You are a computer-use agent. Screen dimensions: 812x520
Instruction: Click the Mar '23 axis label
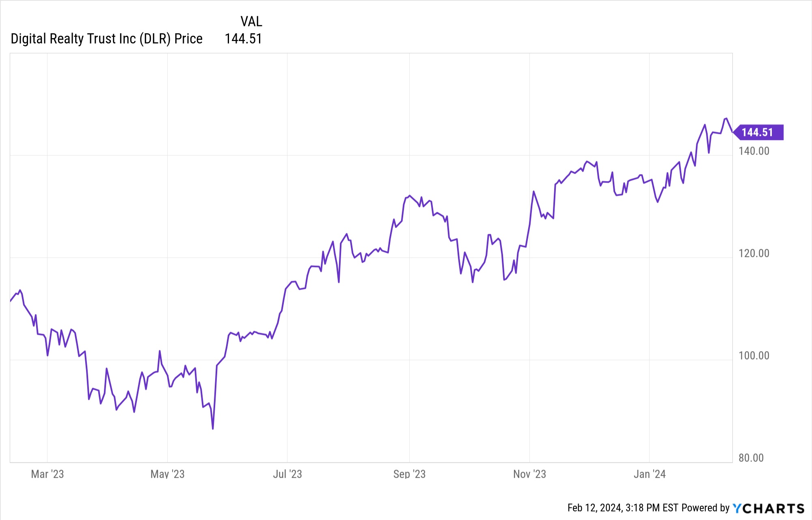tap(48, 474)
